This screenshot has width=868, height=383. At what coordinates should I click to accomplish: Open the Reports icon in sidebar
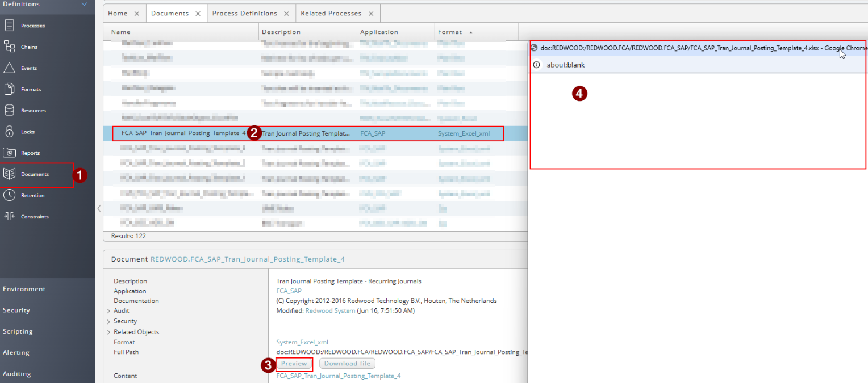coord(9,153)
